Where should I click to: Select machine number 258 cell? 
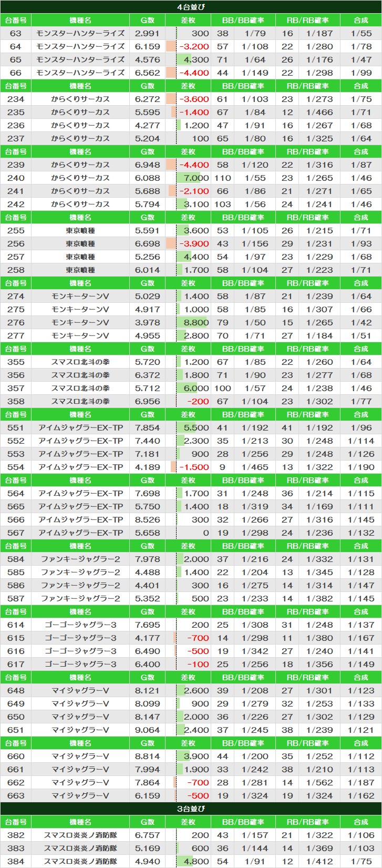click(16, 270)
